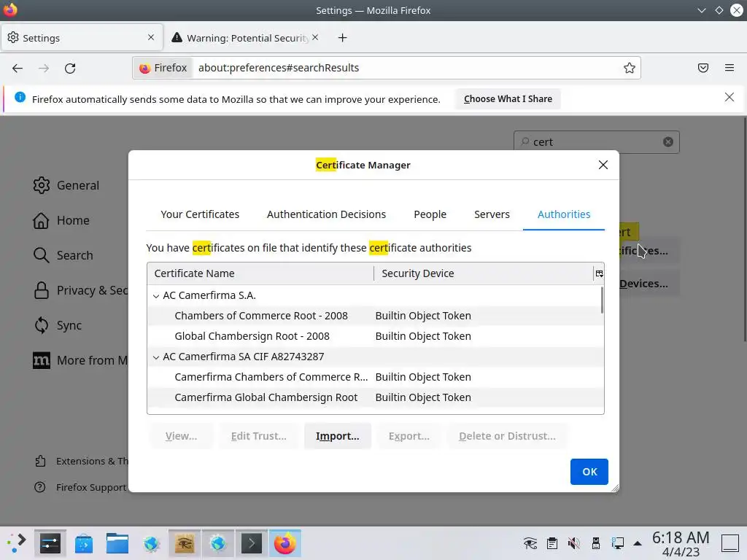747x560 pixels.
Task: Open Privacy & Security settings category
Action: tap(80, 290)
